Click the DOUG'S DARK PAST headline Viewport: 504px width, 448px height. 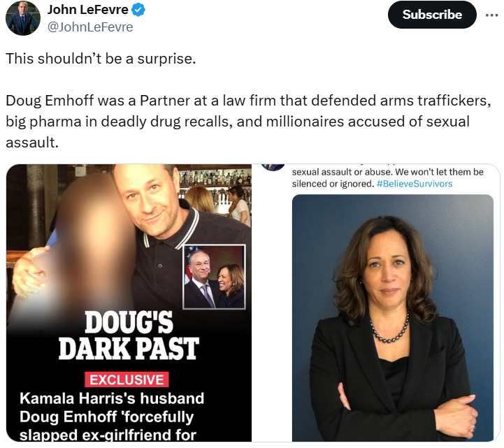point(129,336)
